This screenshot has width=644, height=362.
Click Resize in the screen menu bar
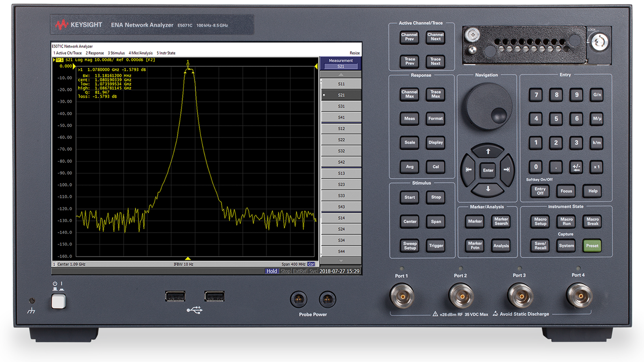[x=354, y=53]
